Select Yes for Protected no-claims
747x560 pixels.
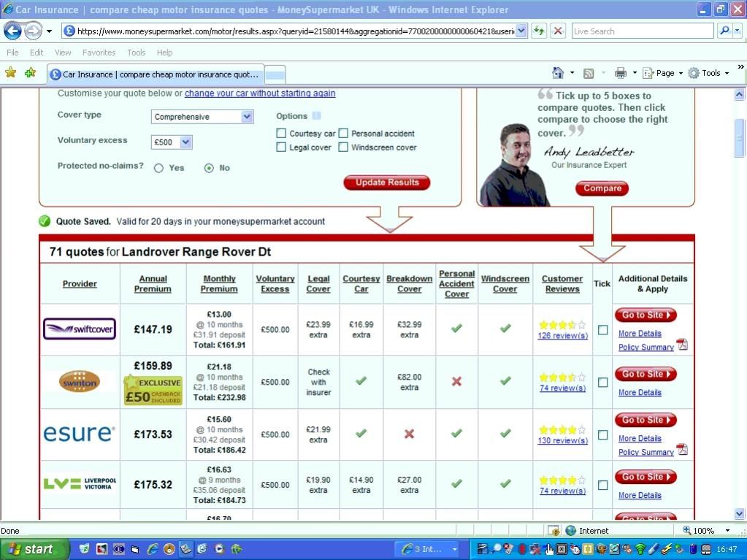coord(158,168)
